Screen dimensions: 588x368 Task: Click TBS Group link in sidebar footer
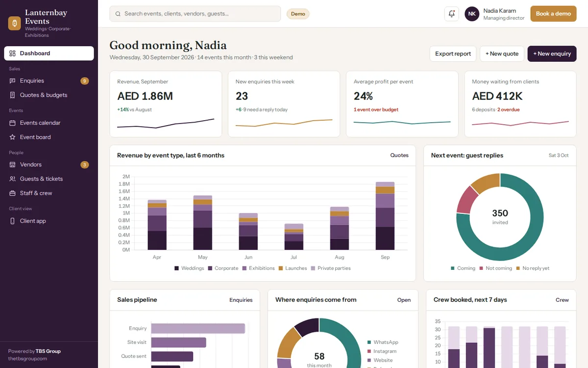pos(48,351)
